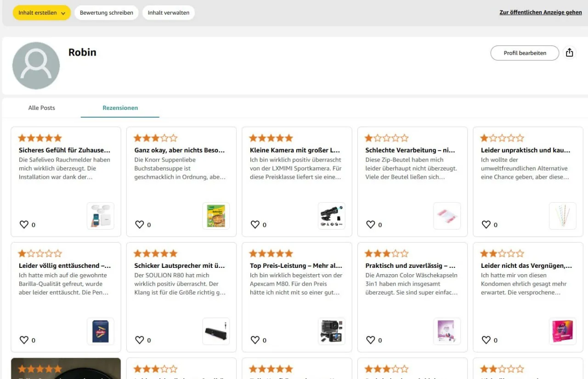Screen dimensions: 588x379
Task: Click the Die Amazon Color Wäschekapseln review text
Action: (411, 284)
